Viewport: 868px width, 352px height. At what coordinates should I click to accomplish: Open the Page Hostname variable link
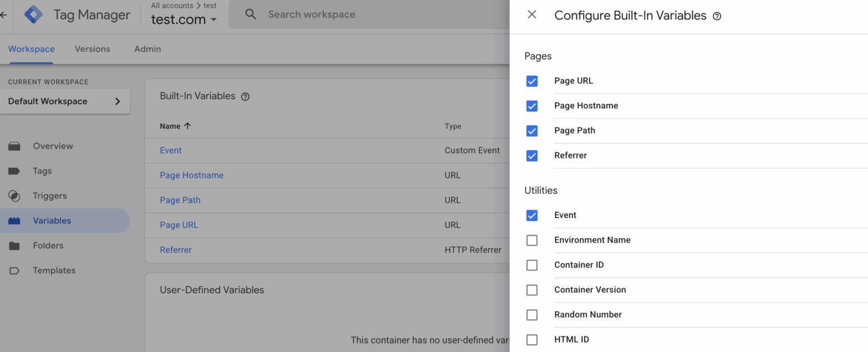click(x=192, y=175)
